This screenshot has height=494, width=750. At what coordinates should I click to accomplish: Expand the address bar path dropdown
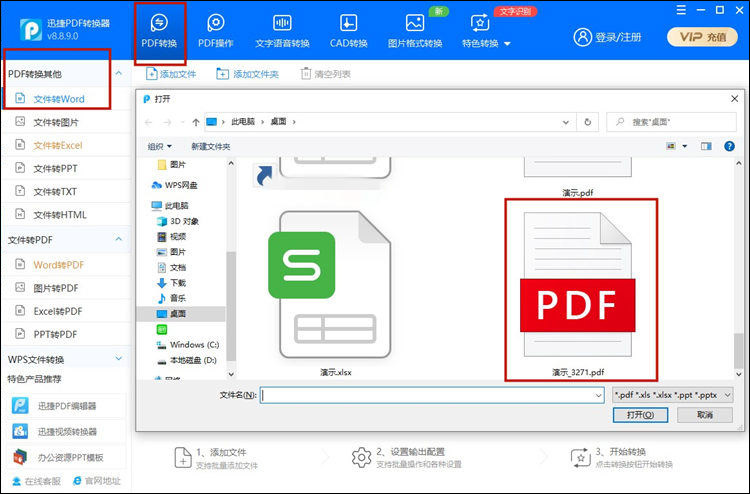click(566, 122)
